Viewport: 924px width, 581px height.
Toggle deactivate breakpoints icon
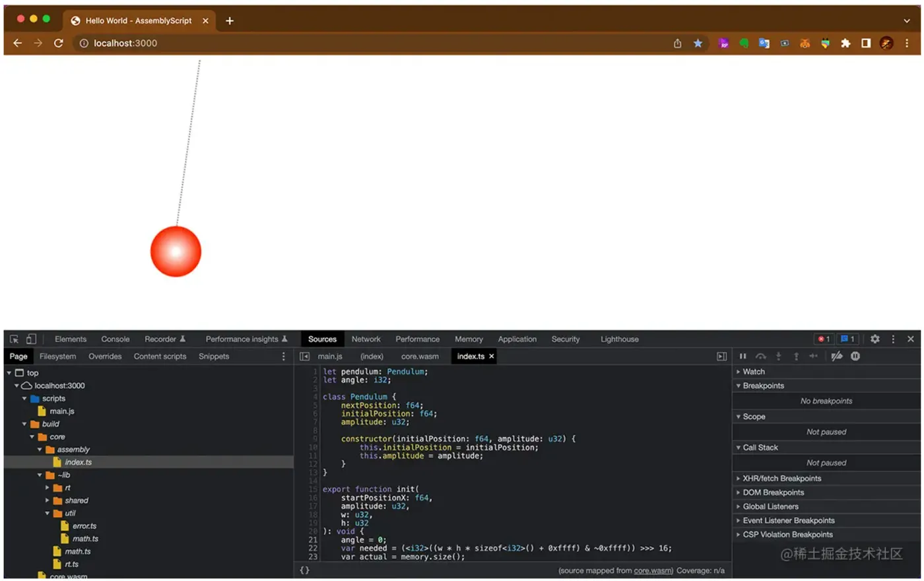pyautogui.click(x=837, y=356)
